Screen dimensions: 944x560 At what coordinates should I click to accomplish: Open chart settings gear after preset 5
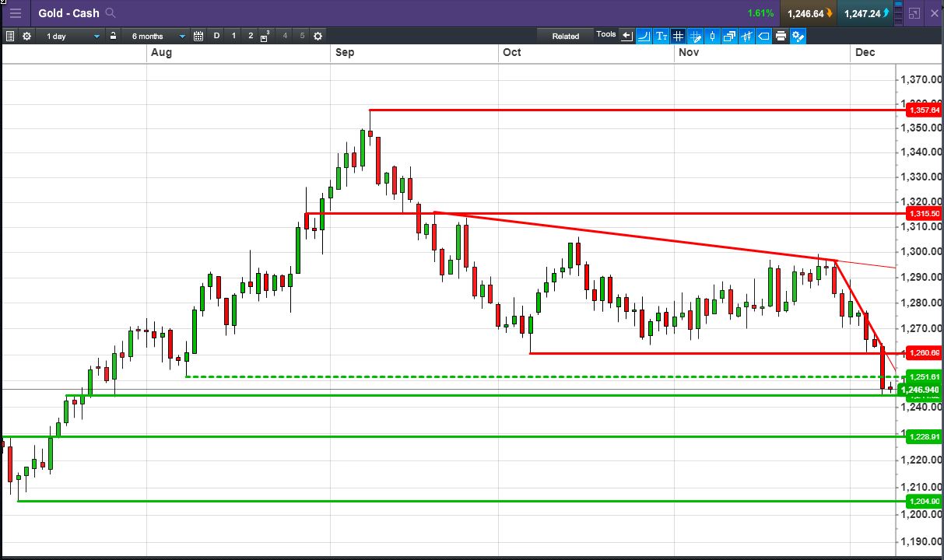click(x=318, y=36)
